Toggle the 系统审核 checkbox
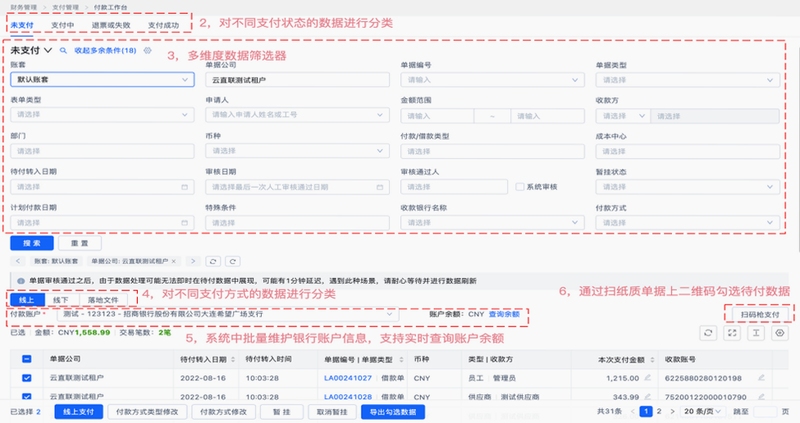Screen dimensions: 800x423 520,187
